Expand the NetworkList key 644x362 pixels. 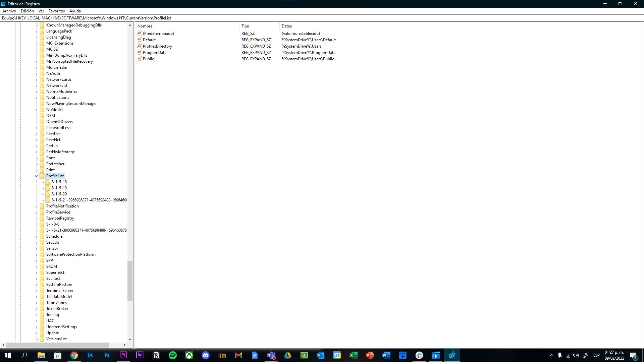tap(36, 85)
